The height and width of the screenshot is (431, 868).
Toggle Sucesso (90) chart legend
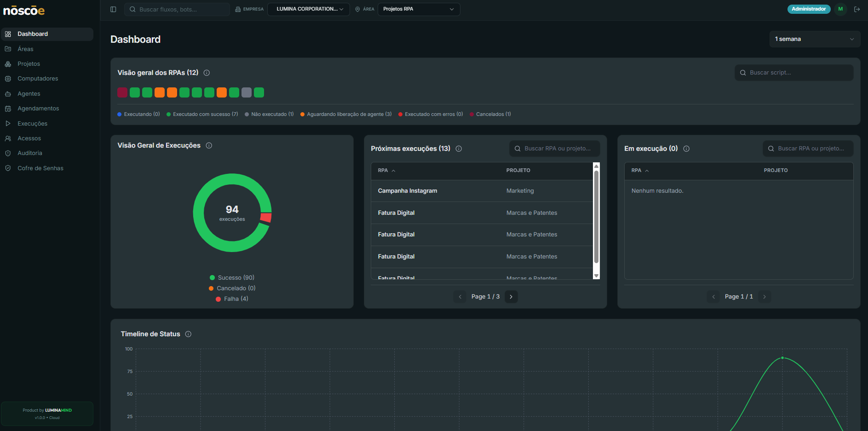pyautogui.click(x=232, y=278)
